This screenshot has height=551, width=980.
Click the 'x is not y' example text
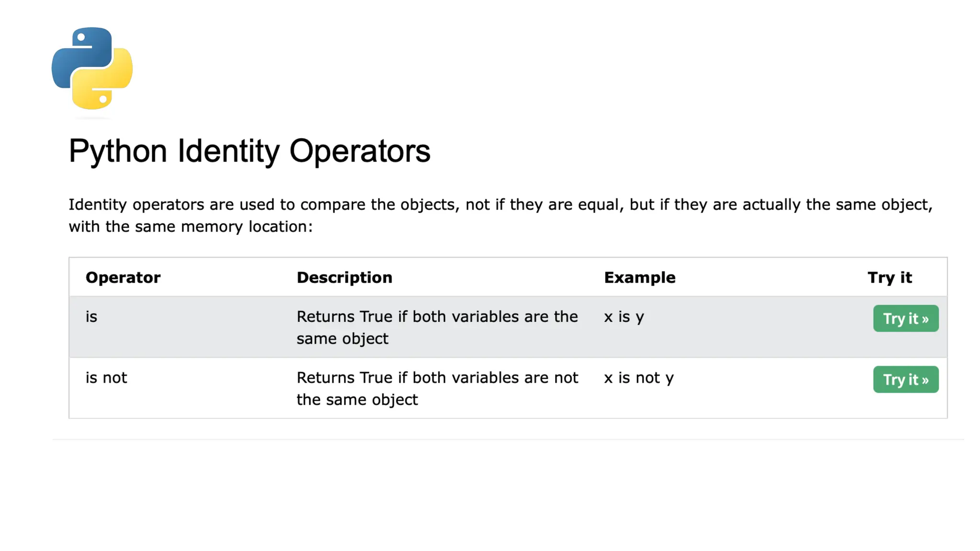pyautogui.click(x=639, y=378)
